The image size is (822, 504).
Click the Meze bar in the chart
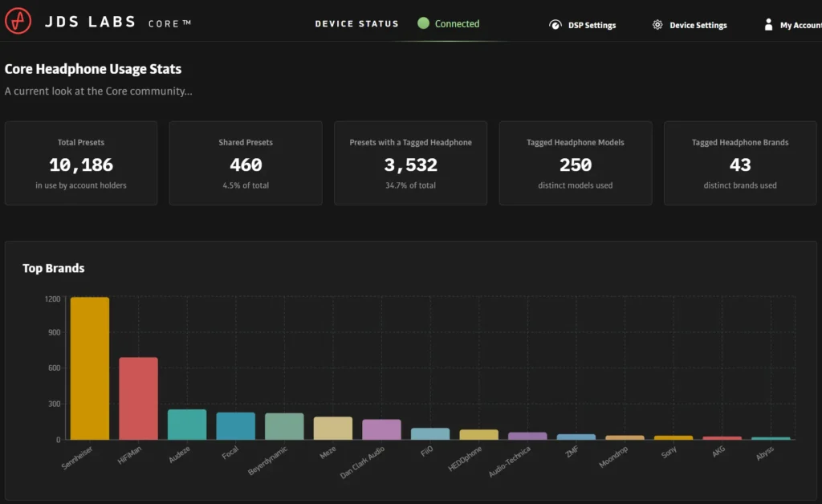coord(333,428)
